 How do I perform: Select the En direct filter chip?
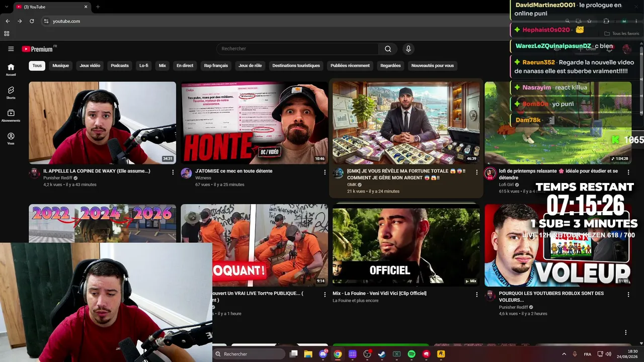coord(185,65)
